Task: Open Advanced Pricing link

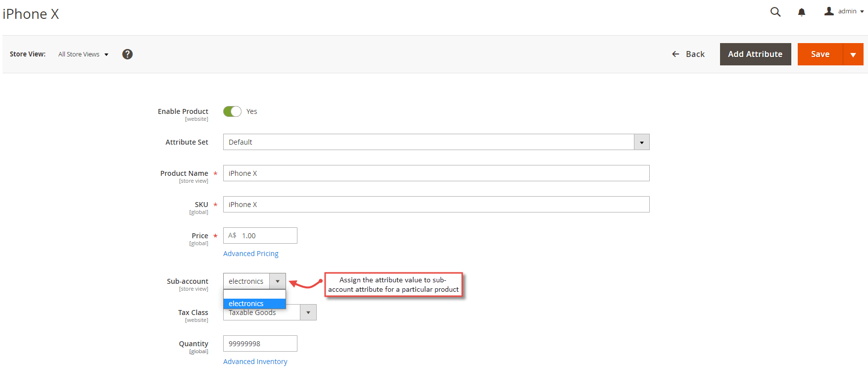Action: pyautogui.click(x=250, y=254)
